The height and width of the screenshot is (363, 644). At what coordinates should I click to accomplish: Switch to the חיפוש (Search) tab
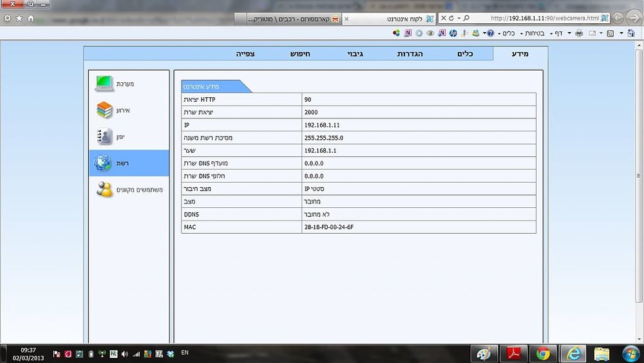coord(300,54)
